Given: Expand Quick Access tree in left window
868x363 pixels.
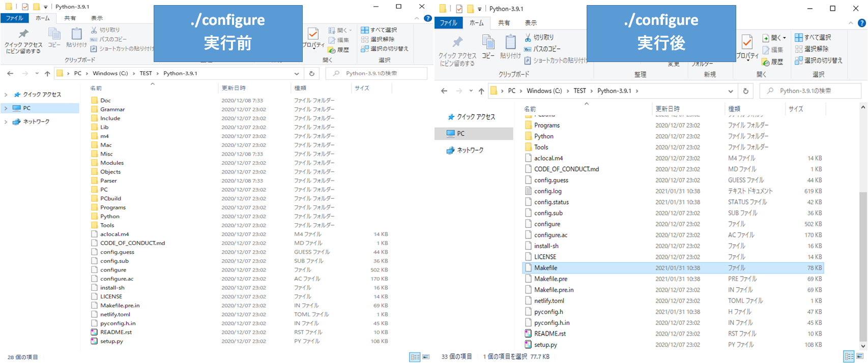Looking at the screenshot, I should tap(6, 95).
